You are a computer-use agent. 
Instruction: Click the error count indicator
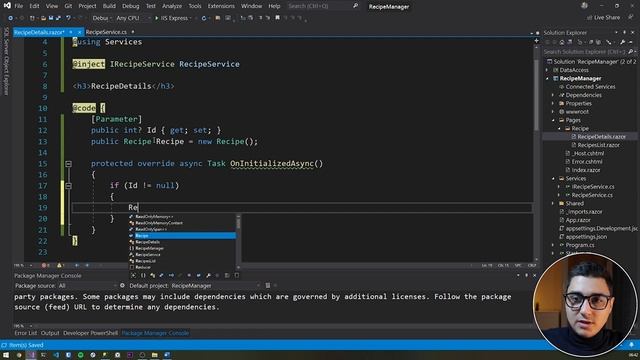click(x=45, y=265)
